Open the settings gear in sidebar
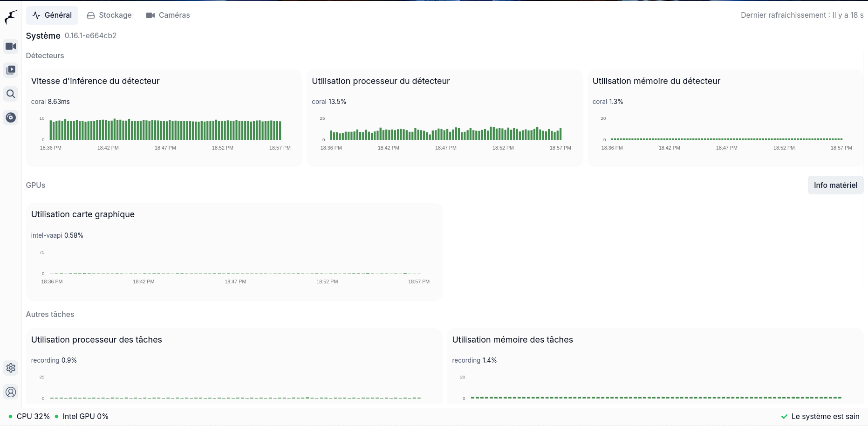The image size is (868, 426). (11, 368)
